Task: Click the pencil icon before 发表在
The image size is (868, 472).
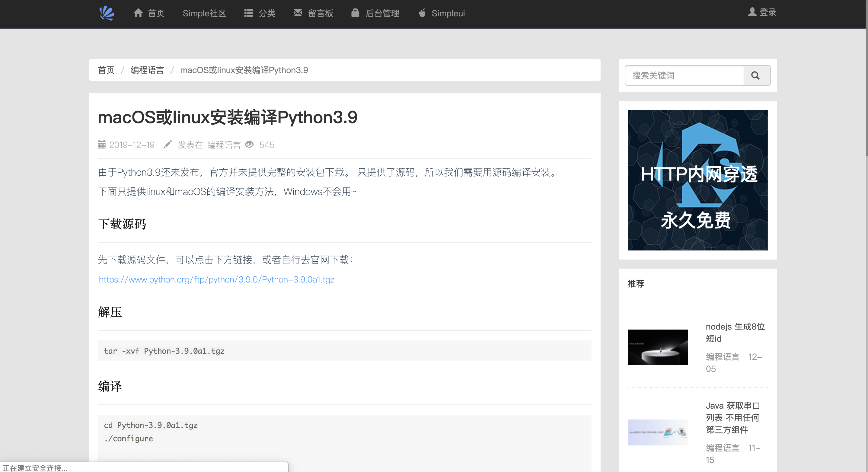Action: click(x=168, y=145)
